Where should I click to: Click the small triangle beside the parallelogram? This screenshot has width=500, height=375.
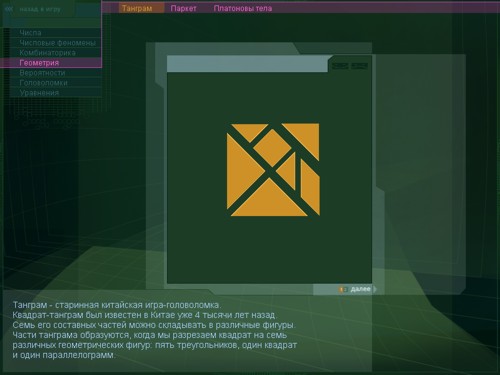coord(289,171)
